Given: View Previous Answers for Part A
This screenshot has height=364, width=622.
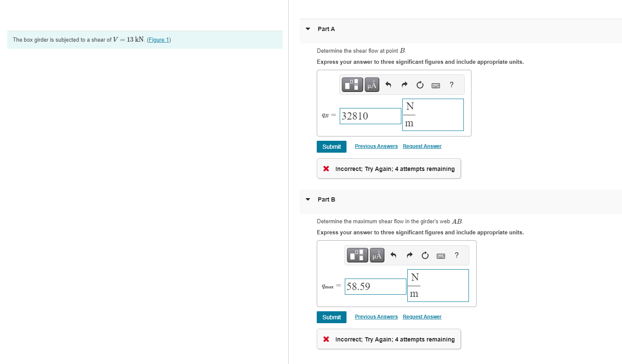Looking at the screenshot, I should coord(376,146).
